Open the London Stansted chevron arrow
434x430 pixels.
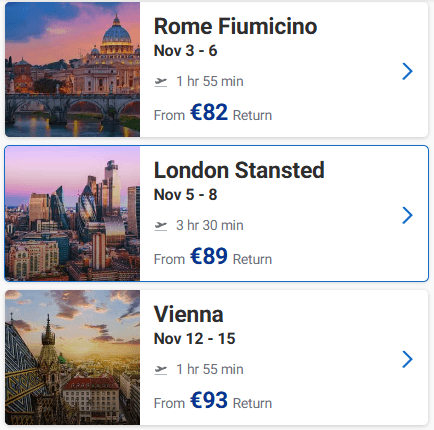[x=407, y=215]
